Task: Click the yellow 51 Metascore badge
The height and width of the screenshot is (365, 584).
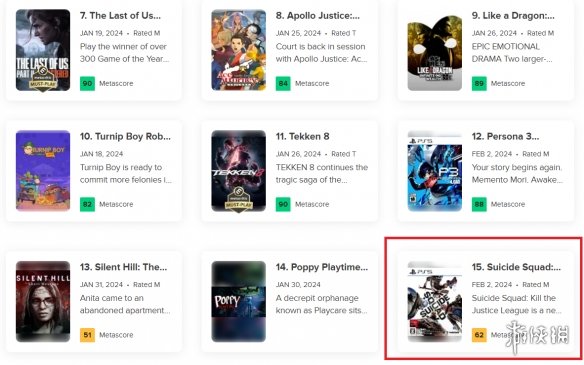Action: [x=87, y=335]
